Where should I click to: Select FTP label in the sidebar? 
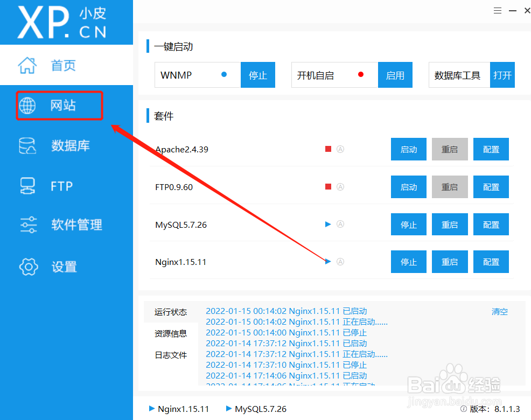pos(61,186)
